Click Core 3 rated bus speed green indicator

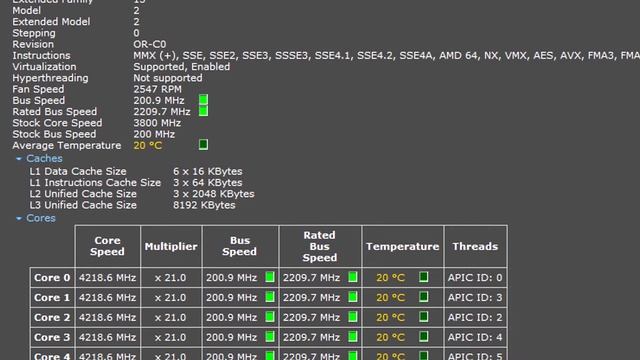(x=353, y=337)
